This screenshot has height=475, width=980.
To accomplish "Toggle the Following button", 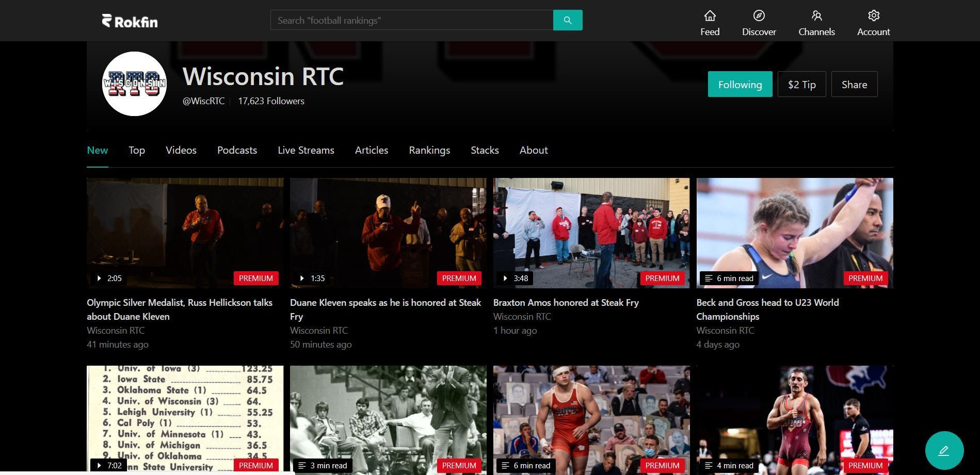I will (740, 84).
